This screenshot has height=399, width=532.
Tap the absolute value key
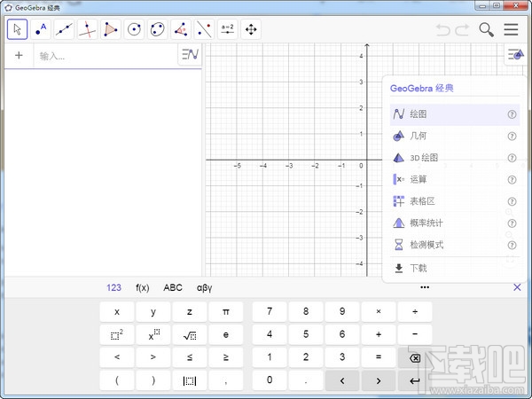pyautogui.click(x=190, y=380)
